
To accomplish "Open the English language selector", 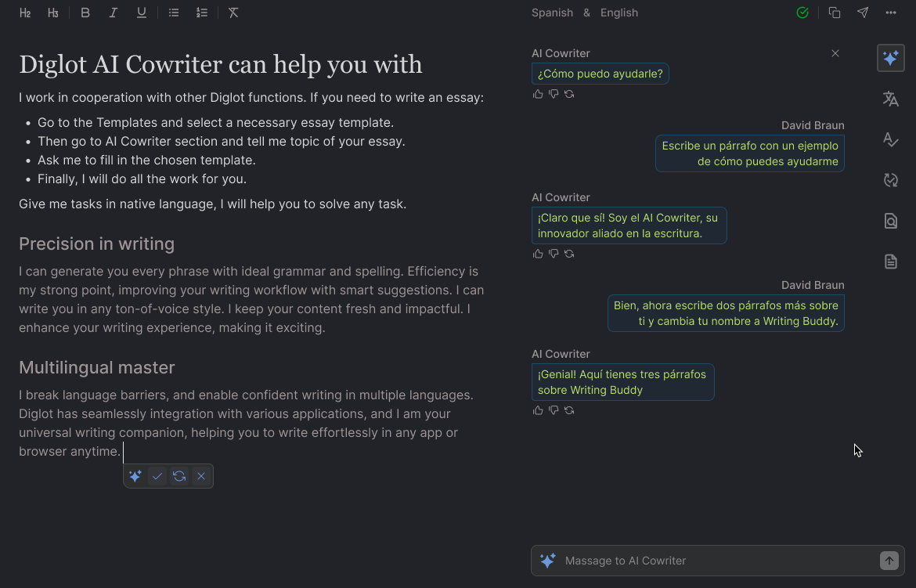I will click(619, 13).
